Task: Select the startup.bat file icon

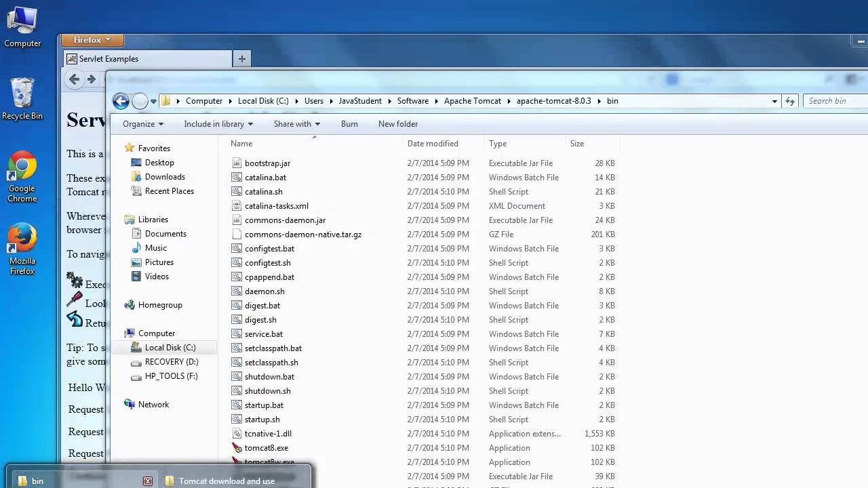Action: (237, 405)
